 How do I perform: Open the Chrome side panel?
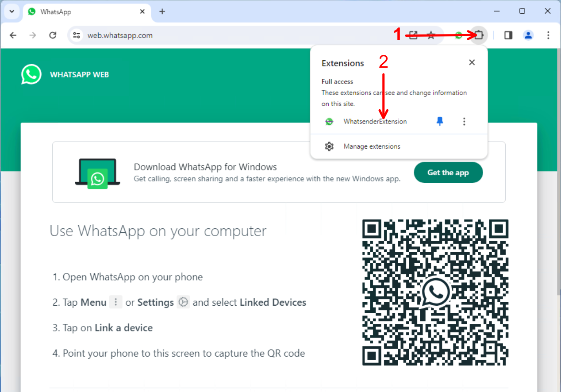pyautogui.click(x=508, y=35)
